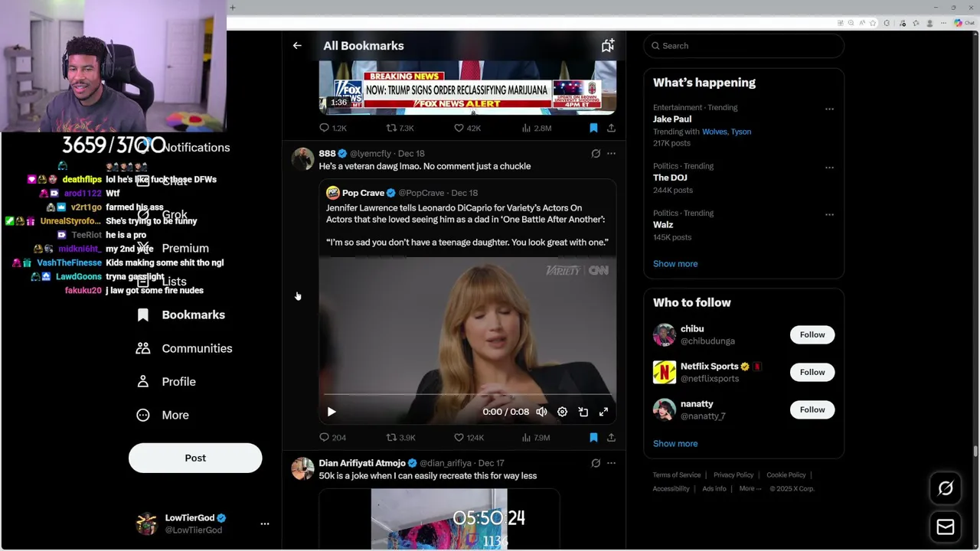Open Terms of Service link
The width and height of the screenshot is (980, 551).
pos(677,475)
